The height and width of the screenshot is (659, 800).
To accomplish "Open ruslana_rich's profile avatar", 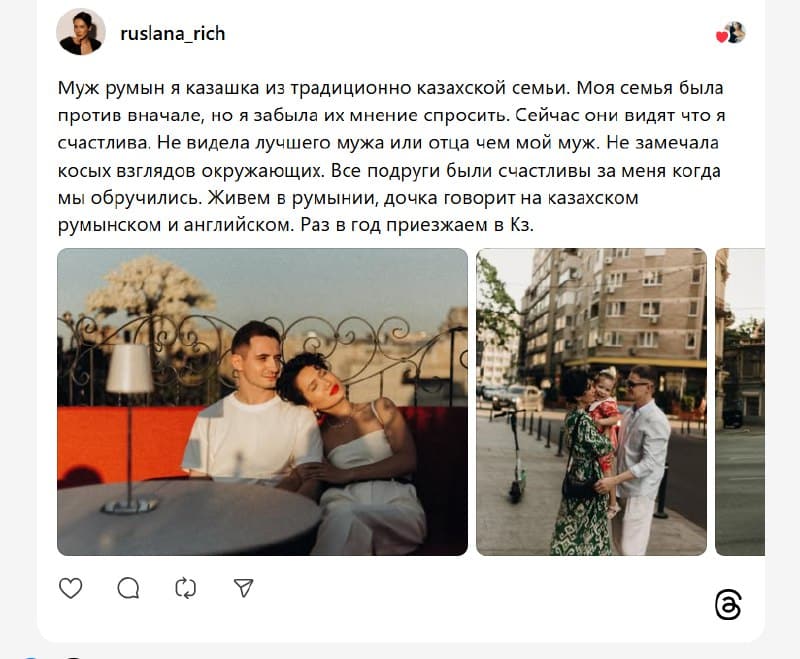I will (81, 32).
